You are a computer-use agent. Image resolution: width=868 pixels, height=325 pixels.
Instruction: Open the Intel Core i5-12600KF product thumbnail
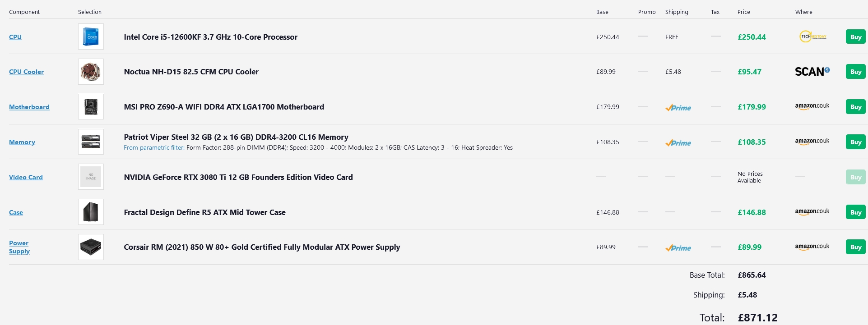coord(91,37)
